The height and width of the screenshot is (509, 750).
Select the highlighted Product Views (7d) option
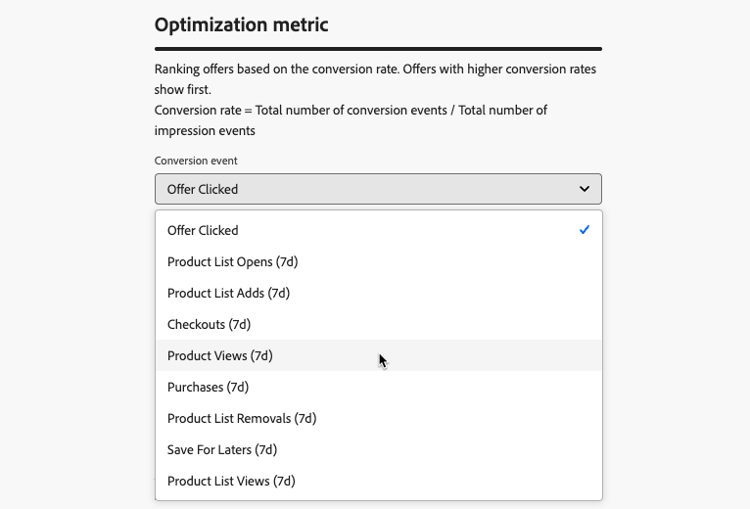[220, 356]
